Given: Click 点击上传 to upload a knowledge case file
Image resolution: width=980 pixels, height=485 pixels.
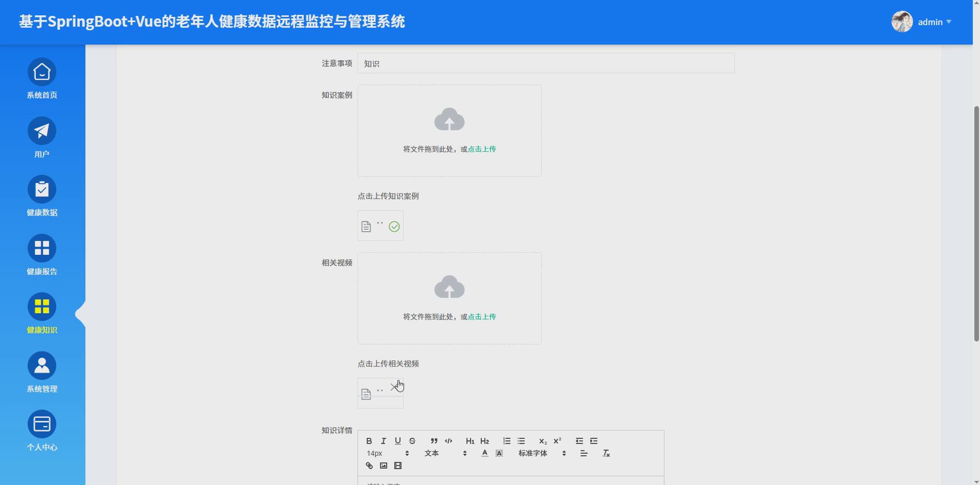Looking at the screenshot, I should (x=481, y=149).
